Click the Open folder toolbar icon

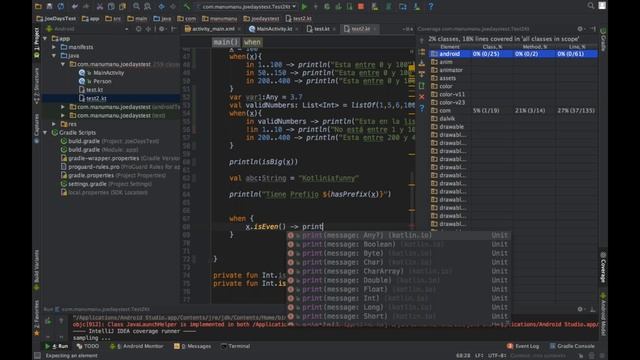pyautogui.click(x=38, y=6)
